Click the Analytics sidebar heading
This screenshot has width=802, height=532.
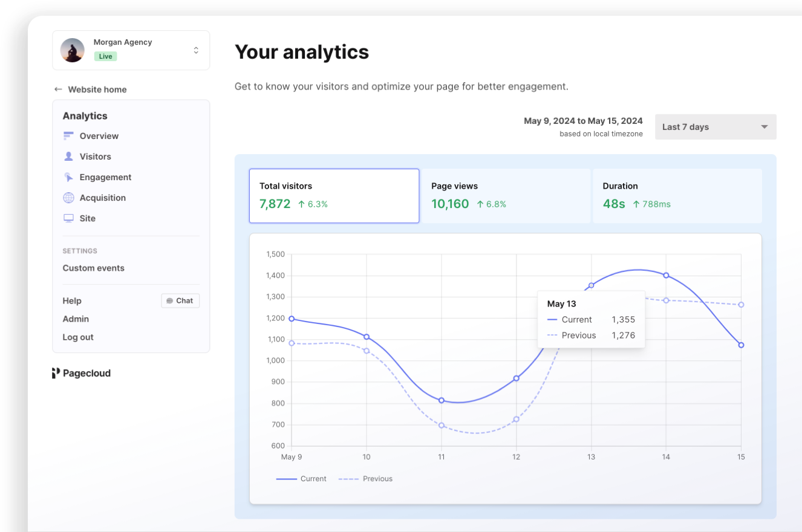tap(85, 116)
